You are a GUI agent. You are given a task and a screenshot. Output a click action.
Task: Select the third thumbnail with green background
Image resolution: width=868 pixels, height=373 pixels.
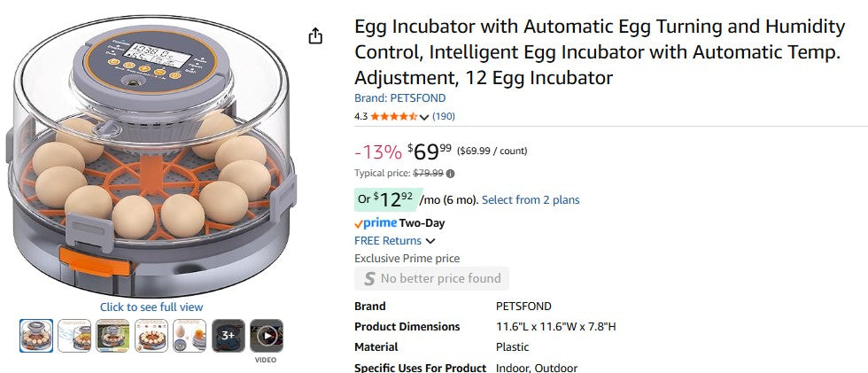coord(112,336)
